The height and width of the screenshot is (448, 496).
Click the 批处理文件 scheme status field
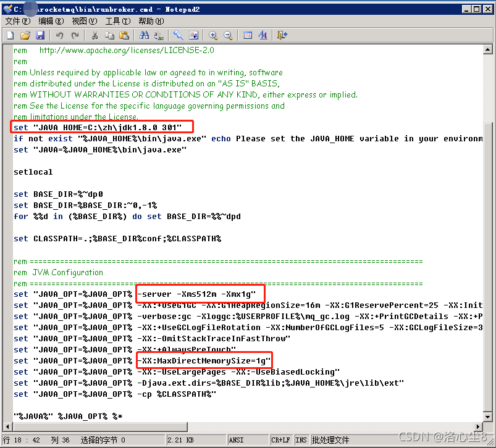[330, 440]
